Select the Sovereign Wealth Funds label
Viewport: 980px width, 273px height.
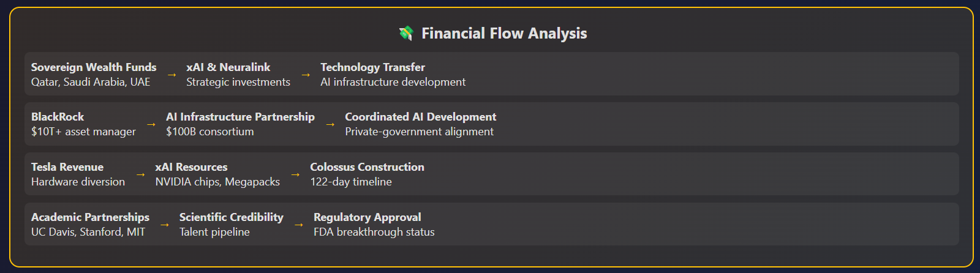point(94,67)
